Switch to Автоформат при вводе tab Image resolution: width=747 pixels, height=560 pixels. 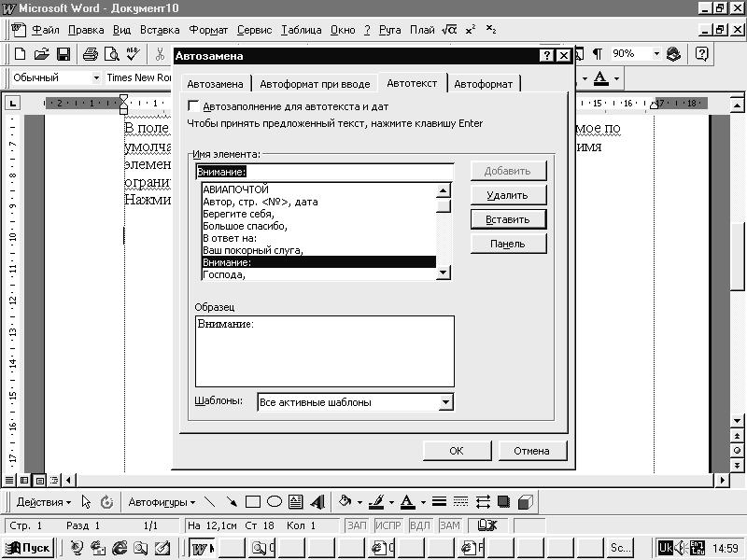(315, 84)
